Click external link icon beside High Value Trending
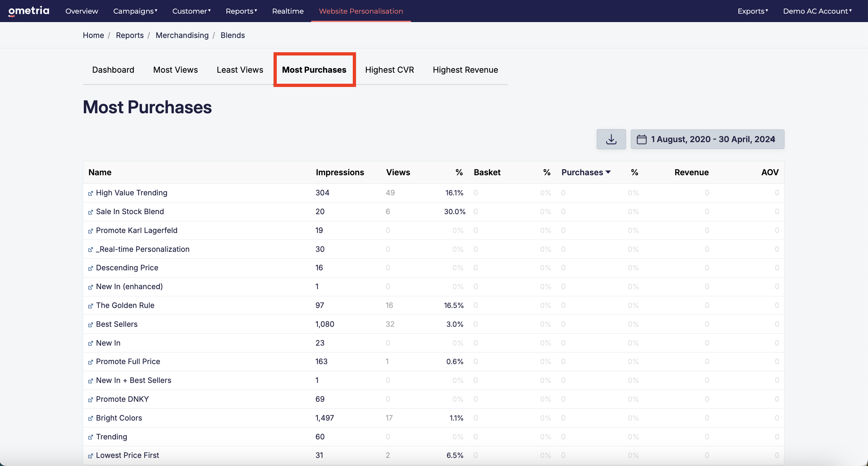Viewport: 868px width, 466px height. tap(90, 193)
